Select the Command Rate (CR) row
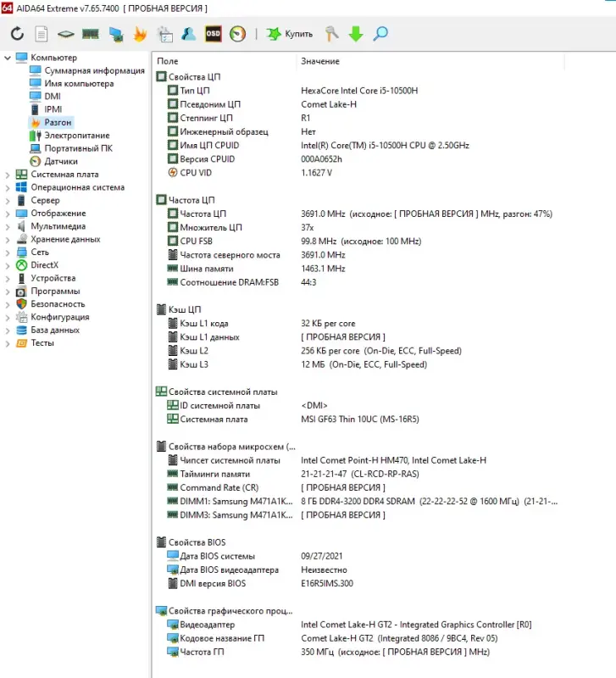616x678 pixels. pos(358,488)
